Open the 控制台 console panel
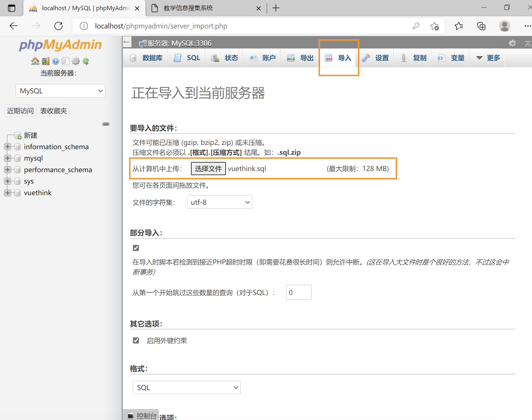The image size is (532, 420). (142, 415)
